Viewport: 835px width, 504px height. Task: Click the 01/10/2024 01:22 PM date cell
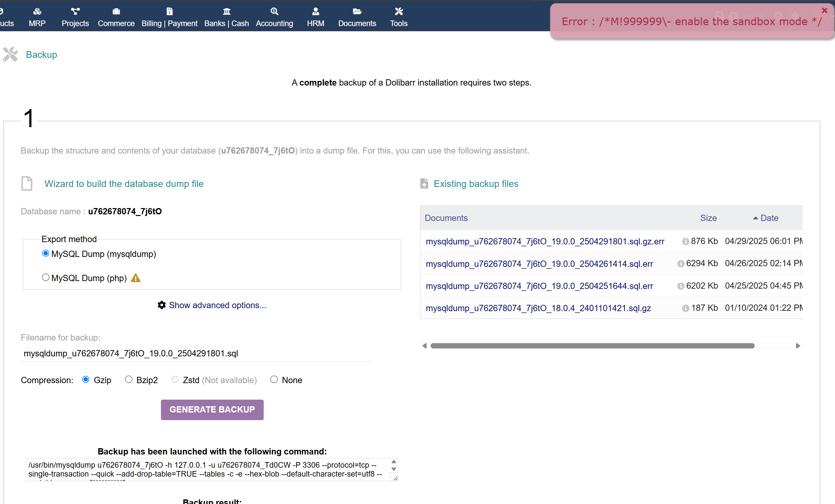[x=764, y=308]
